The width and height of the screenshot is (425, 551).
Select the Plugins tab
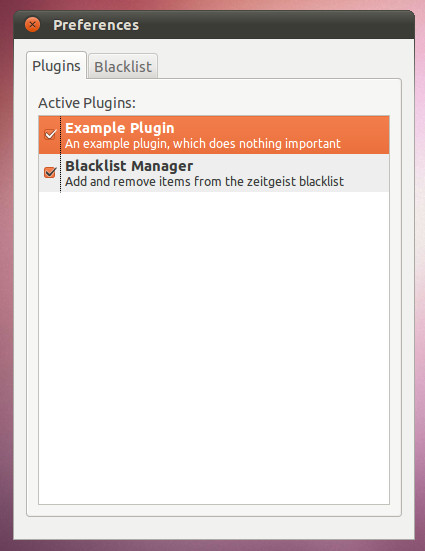[56, 66]
